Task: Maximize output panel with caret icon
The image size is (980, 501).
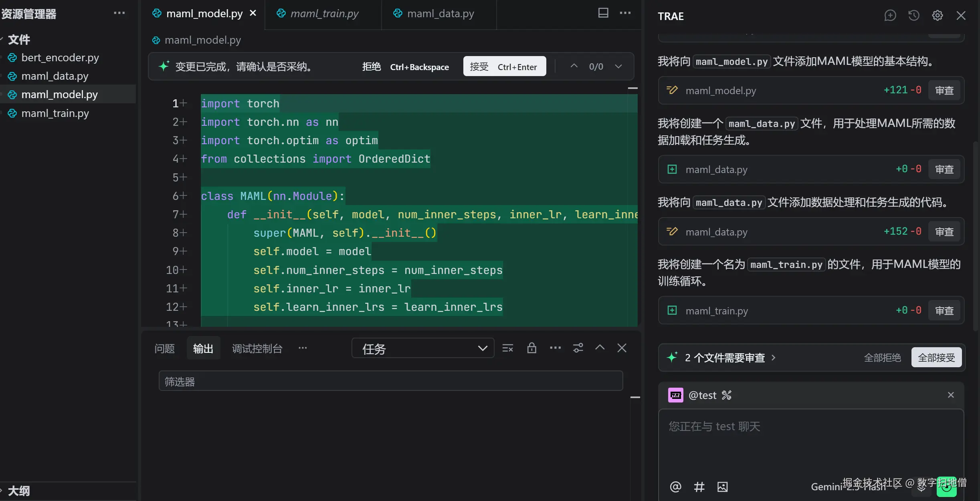Action: tap(600, 348)
